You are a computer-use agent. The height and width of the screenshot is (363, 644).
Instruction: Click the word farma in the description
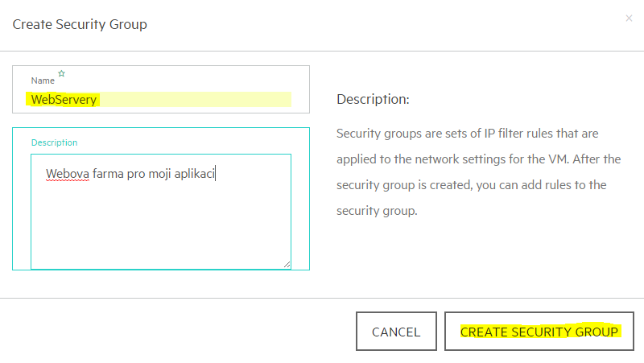pyautogui.click(x=108, y=174)
